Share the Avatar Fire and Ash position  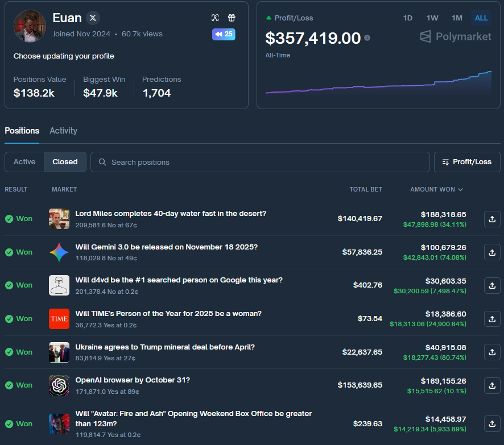pyautogui.click(x=492, y=424)
